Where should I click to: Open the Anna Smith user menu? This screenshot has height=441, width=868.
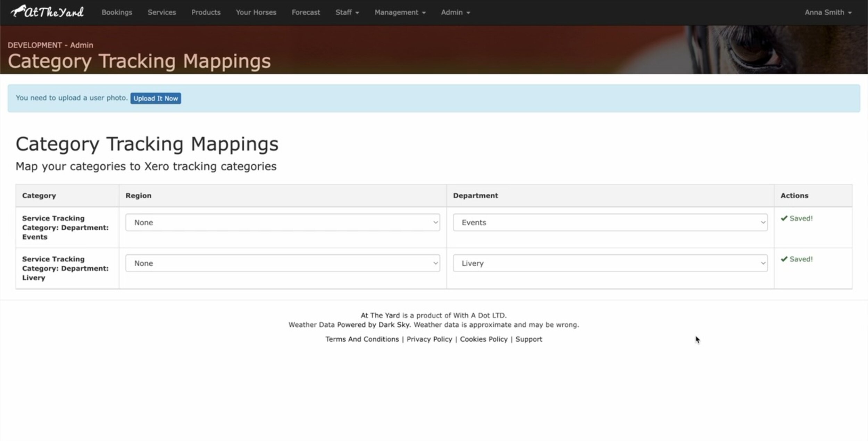point(828,13)
